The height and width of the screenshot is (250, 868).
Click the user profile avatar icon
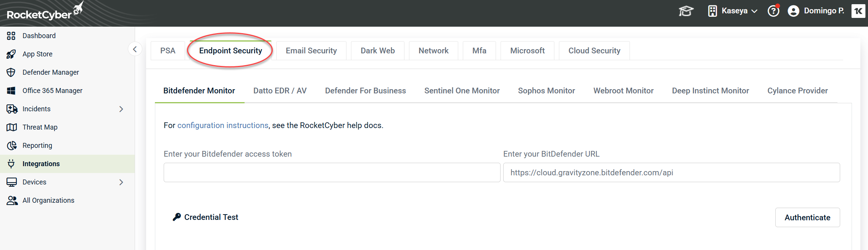point(794,11)
